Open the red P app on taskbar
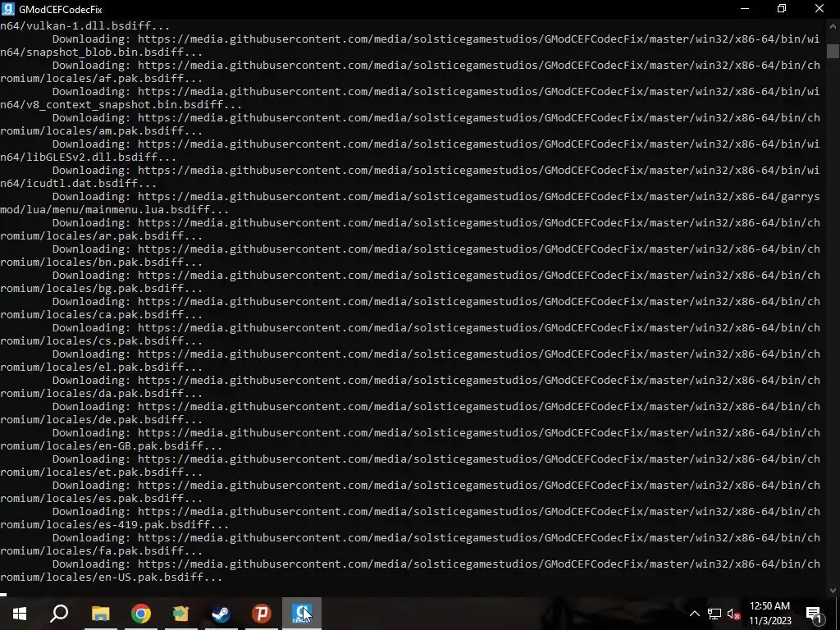This screenshot has height=630, width=840. click(x=262, y=614)
